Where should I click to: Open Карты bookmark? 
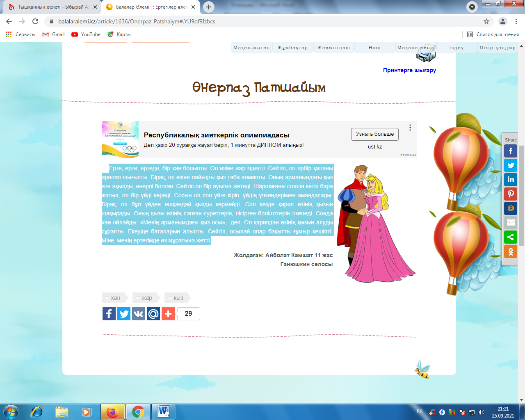[119, 34]
